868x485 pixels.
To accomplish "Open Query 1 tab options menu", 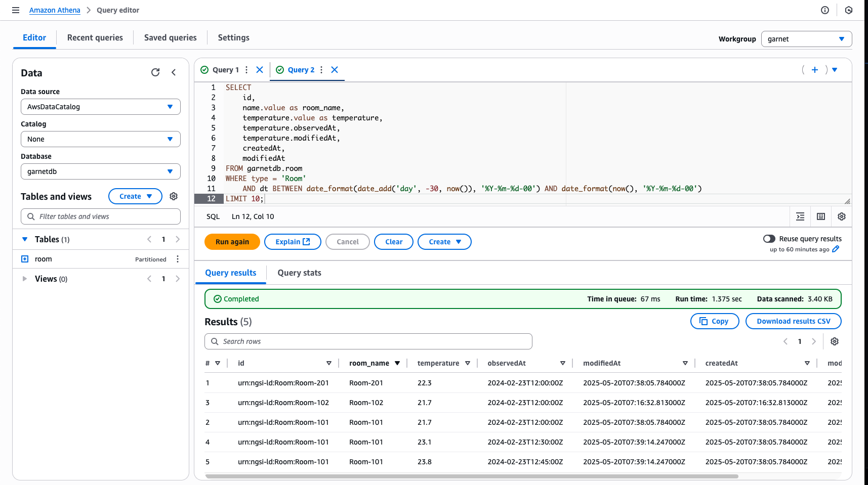I will 246,70.
